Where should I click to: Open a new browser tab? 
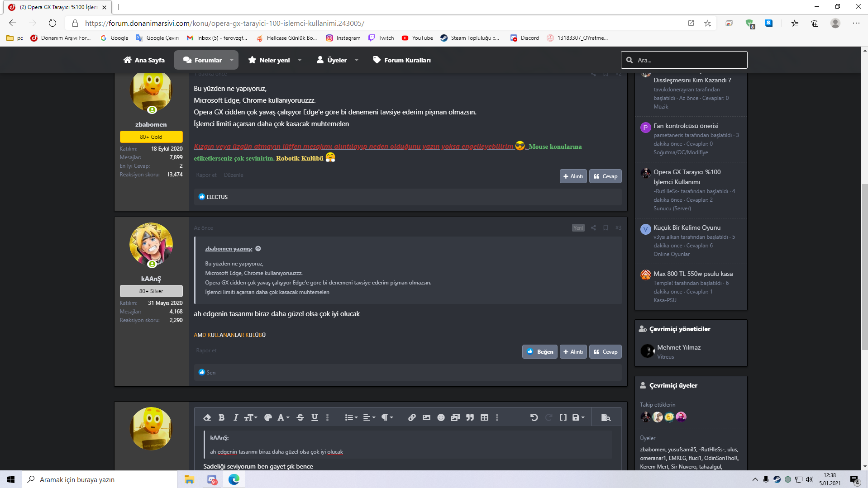(119, 7)
